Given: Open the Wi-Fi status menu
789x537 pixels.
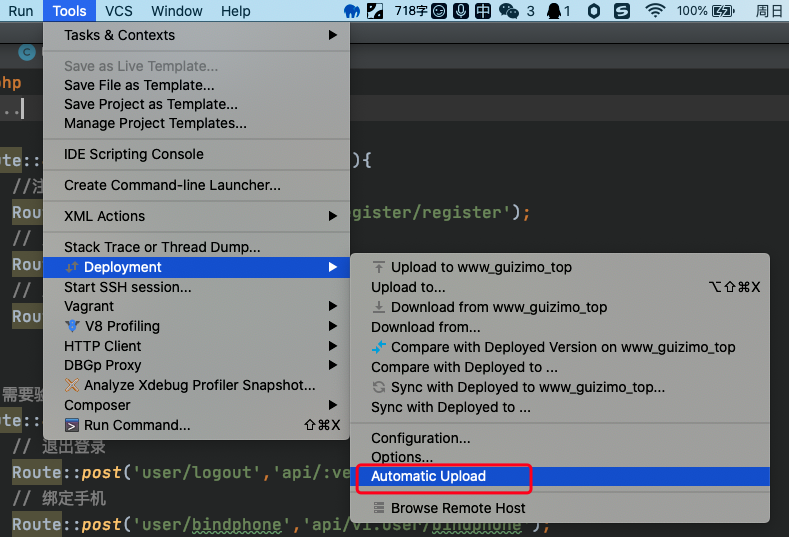Looking at the screenshot, I should point(655,11).
